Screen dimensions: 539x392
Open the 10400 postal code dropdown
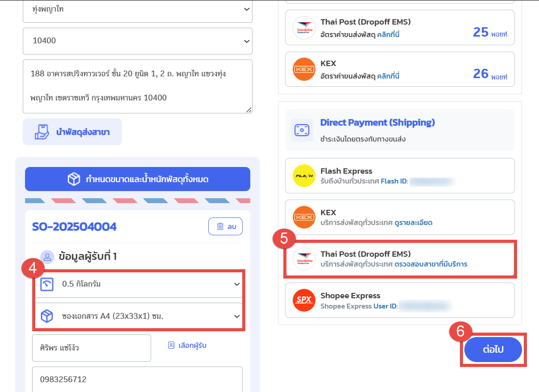(138, 41)
